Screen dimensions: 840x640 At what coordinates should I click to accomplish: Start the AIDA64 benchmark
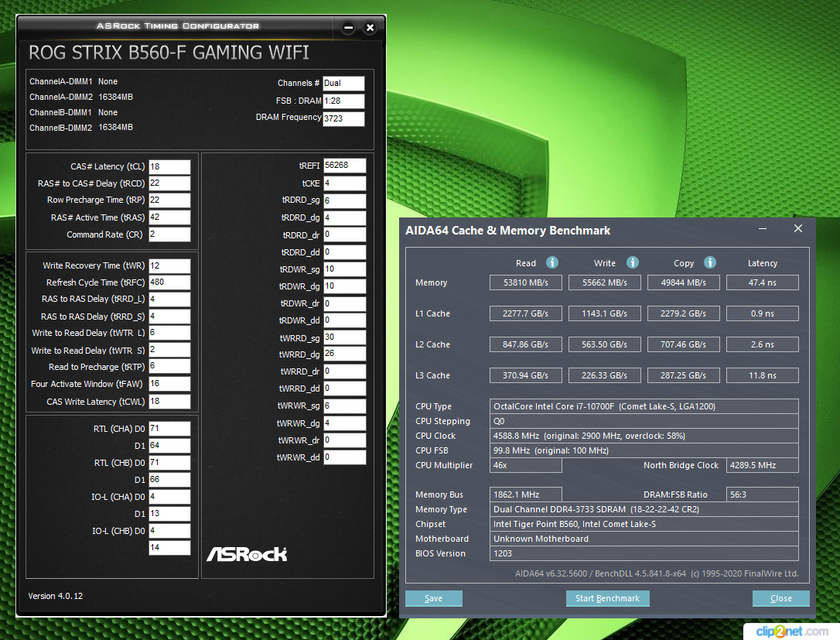pos(607,598)
